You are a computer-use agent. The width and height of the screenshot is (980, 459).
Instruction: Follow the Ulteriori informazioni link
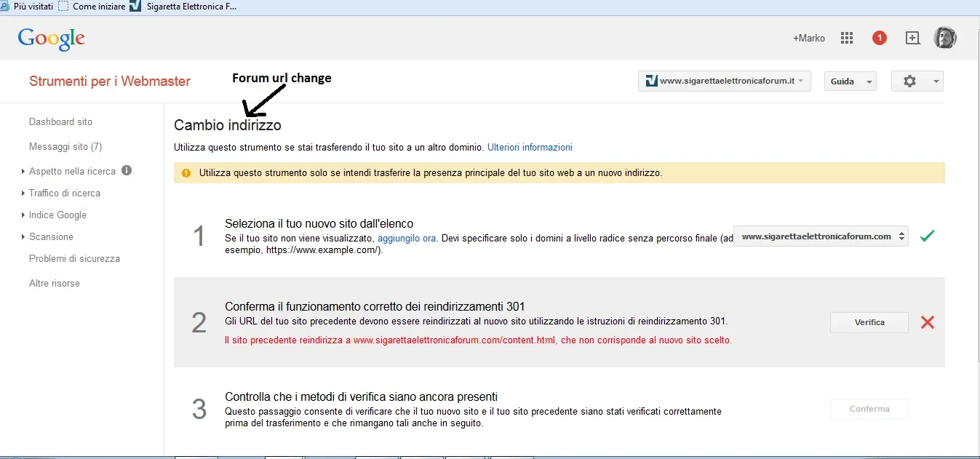[530, 147]
